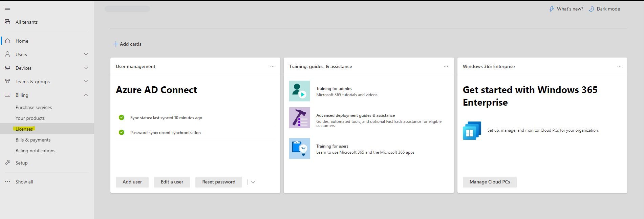Open Advanced deployment guides & assistance link

[x=356, y=115]
